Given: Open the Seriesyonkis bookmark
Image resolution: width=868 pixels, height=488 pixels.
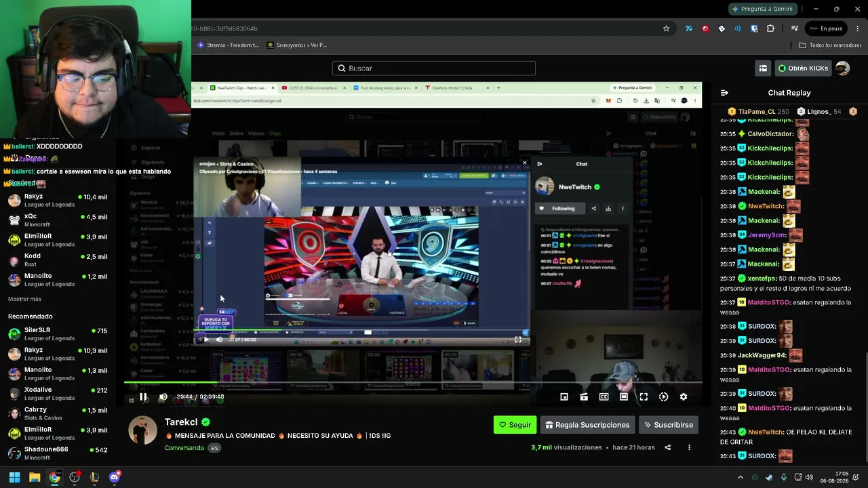Looking at the screenshot, I should (x=297, y=45).
